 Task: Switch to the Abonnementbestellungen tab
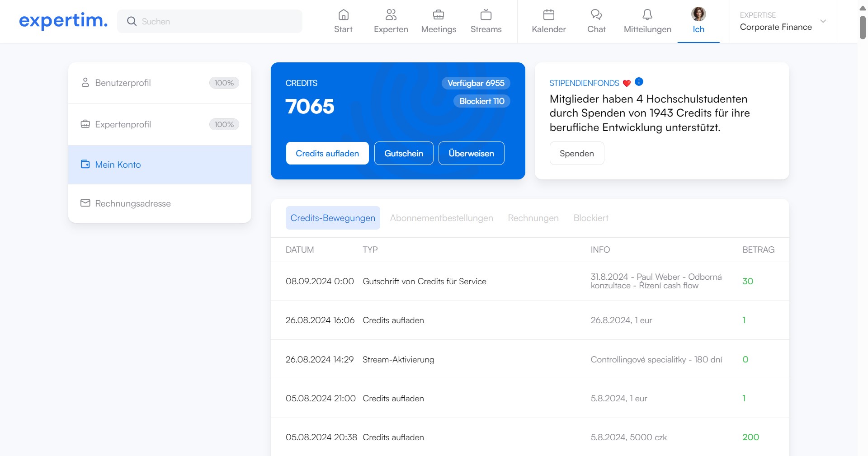click(441, 218)
